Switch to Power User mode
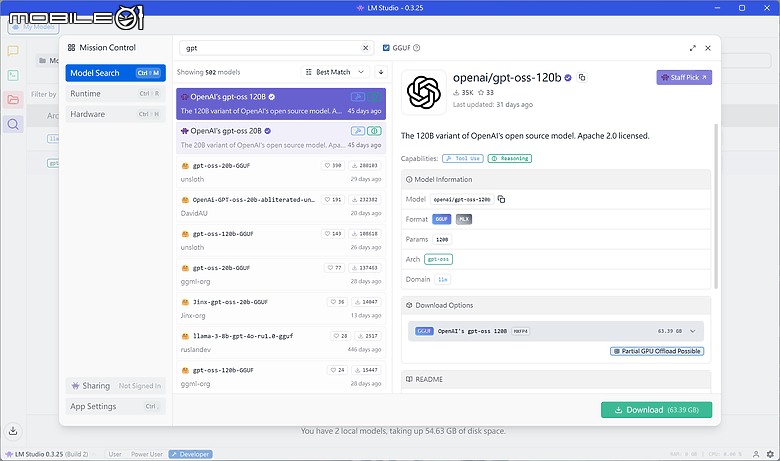 pyautogui.click(x=146, y=454)
